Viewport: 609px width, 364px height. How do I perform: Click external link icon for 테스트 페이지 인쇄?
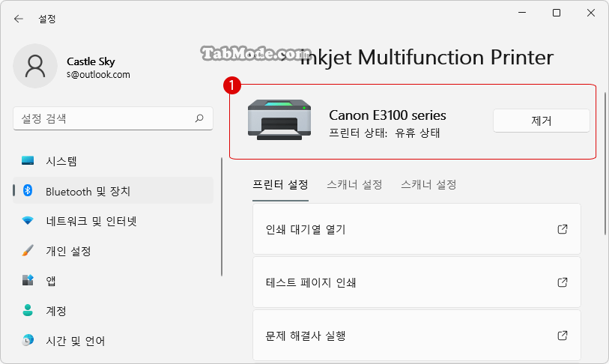click(563, 282)
